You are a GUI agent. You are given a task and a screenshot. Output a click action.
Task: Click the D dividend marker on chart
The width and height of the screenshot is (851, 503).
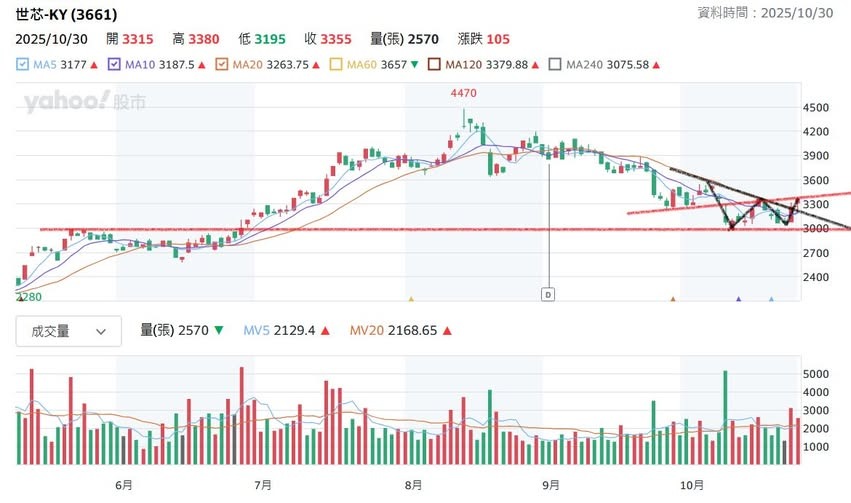pyautogui.click(x=548, y=294)
